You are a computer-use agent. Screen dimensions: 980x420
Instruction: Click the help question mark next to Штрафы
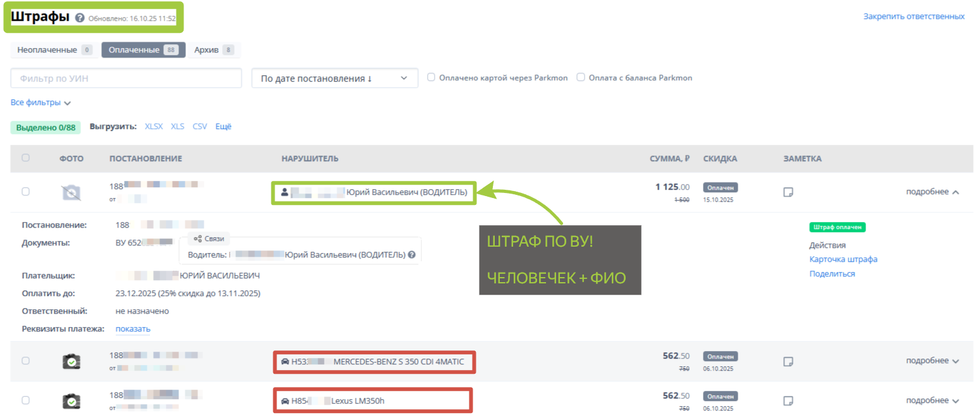(80, 18)
